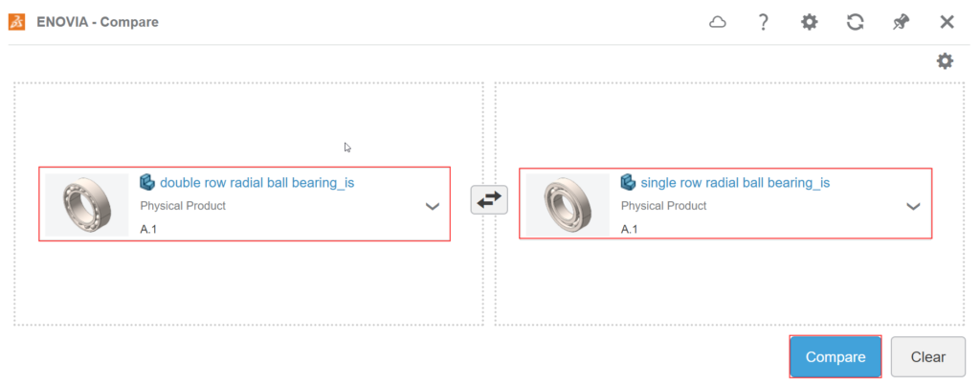Viewport: 980px width, 386px height.
Task: Click the ENOVIA - Compare title text
Action: [98, 22]
